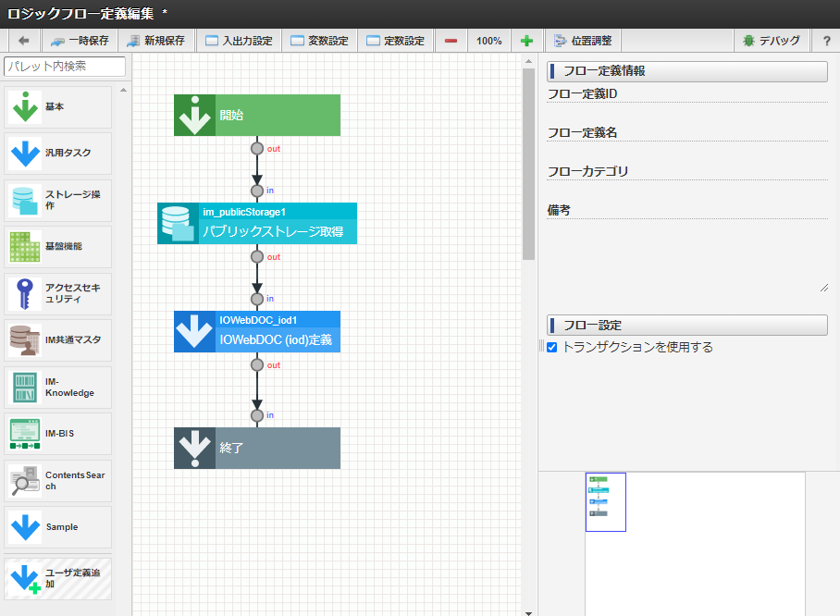Click the right panel splitter handle
Screen dimensions: 840x616
tap(541, 346)
